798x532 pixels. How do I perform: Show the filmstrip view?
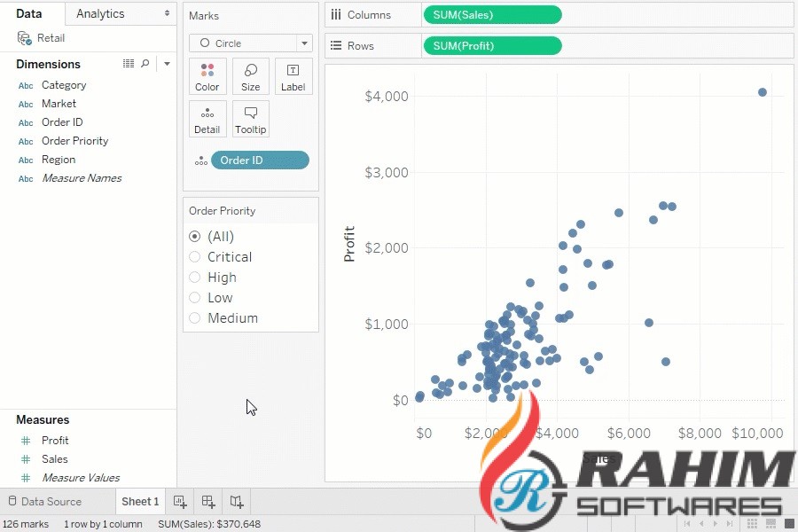pos(771,523)
